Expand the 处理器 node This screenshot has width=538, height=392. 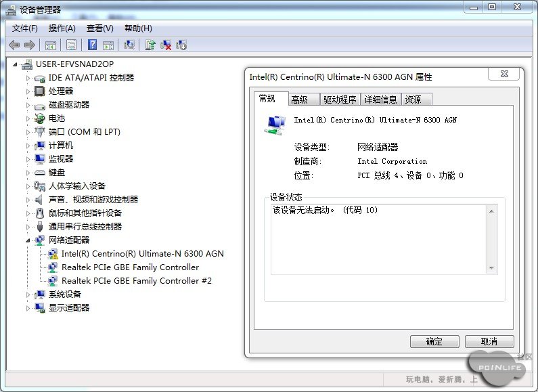[28, 91]
